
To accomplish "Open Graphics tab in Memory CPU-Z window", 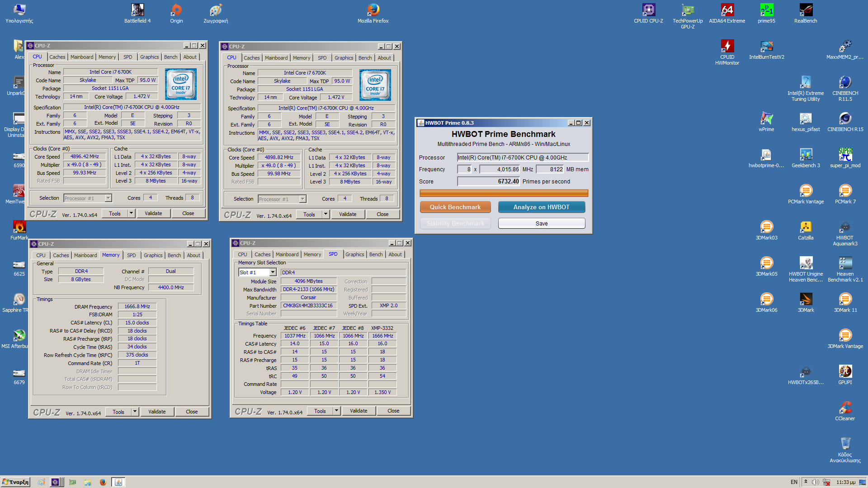I will coord(153,255).
